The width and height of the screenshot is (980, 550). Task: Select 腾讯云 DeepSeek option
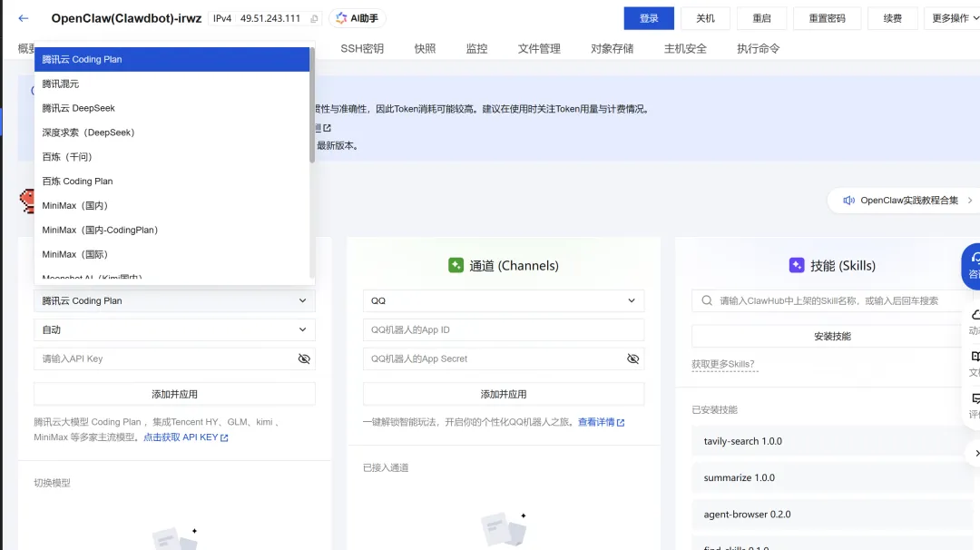(171, 108)
